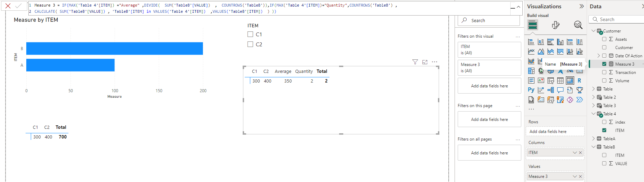Check the Date Of Action field checkbox
Image resolution: width=644 pixels, height=182 pixels.
pos(604,56)
